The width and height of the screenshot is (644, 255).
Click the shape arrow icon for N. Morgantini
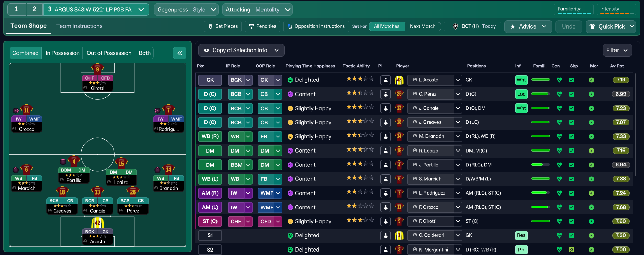pos(572,250)
